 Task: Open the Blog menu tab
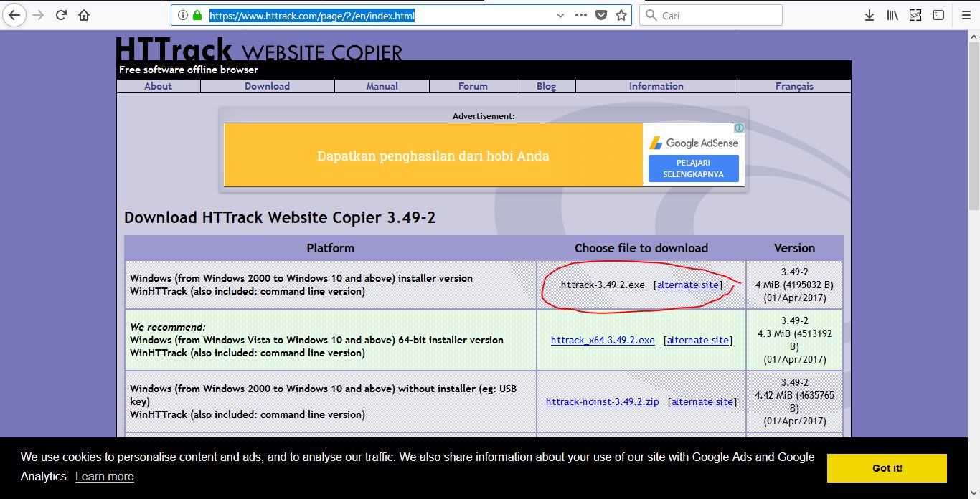[x=547, y=86]
